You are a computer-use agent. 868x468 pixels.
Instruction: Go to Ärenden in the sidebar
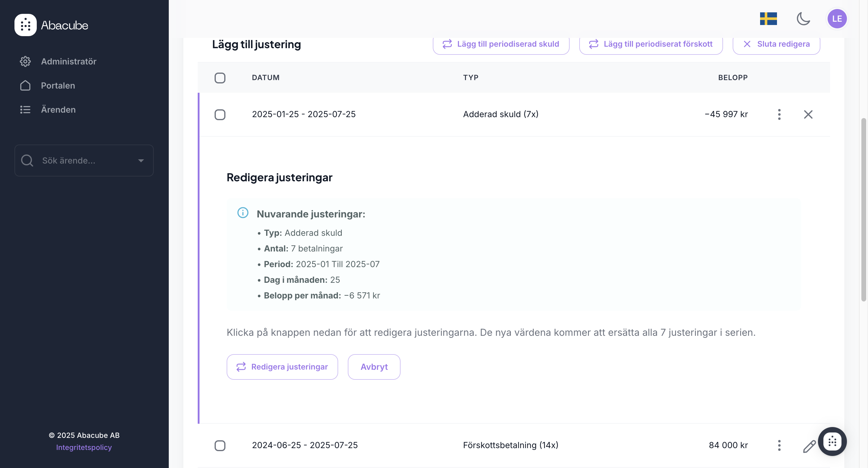pos(58,109)
